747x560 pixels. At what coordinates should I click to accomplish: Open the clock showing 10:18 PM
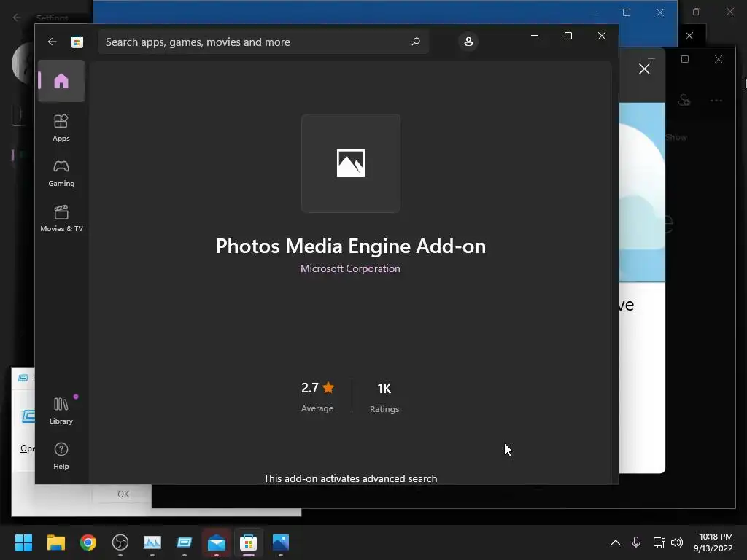coord(713,542)
